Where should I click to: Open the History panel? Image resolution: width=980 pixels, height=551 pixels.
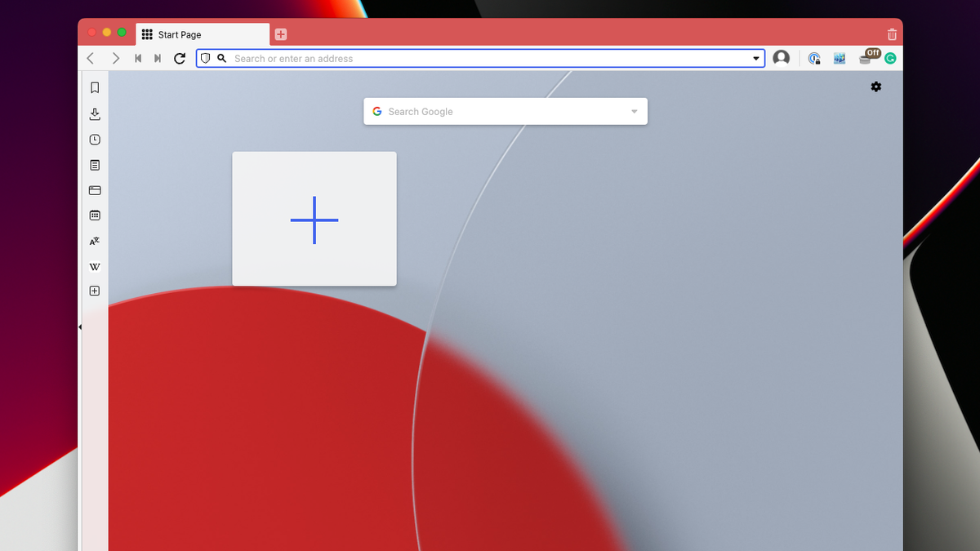click(x=95, y=139)
